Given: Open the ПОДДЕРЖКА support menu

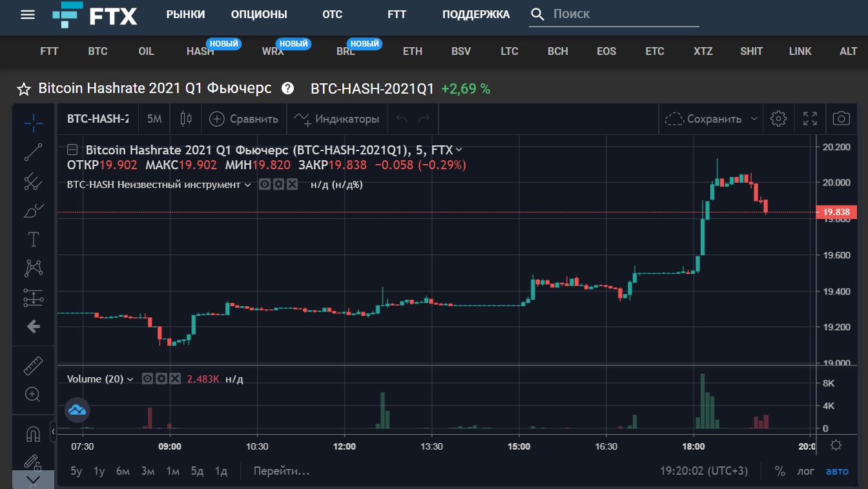Looking at the screenshot, I should [x=476, y=14].
